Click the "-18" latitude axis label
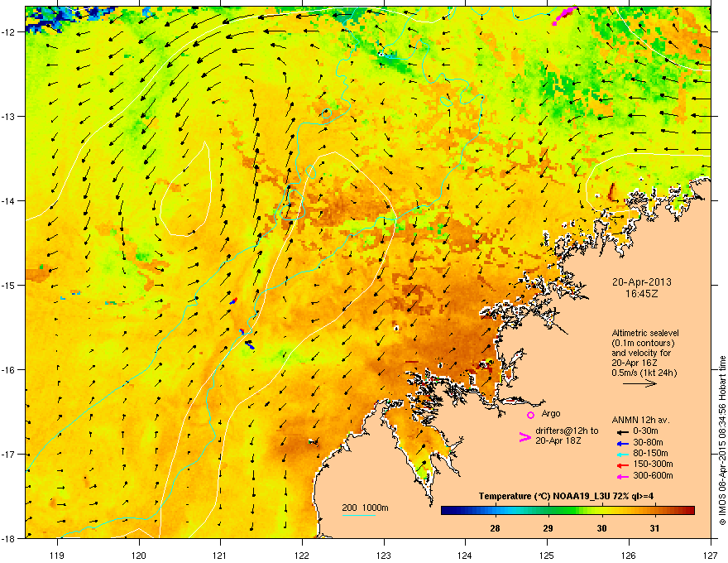 [x=8, y=538]
